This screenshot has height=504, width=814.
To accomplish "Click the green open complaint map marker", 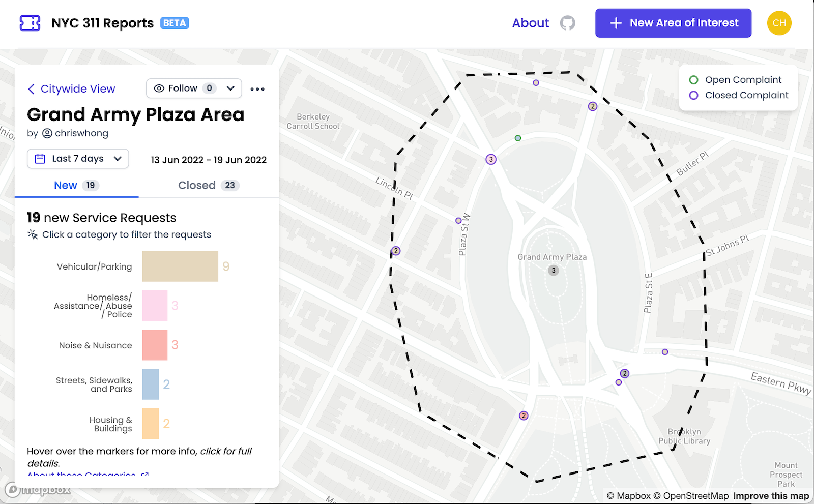I will pyautogui.click(x=517, y=138).
